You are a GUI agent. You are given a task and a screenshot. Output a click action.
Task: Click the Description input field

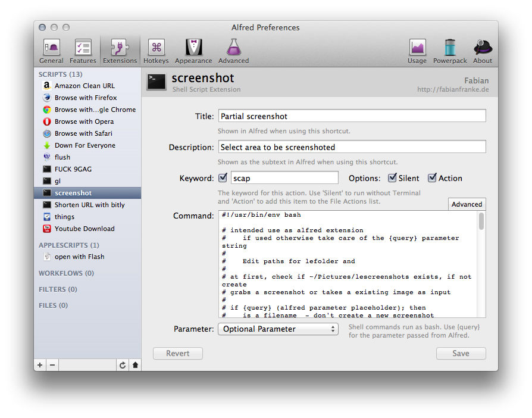tap(352, 146)
